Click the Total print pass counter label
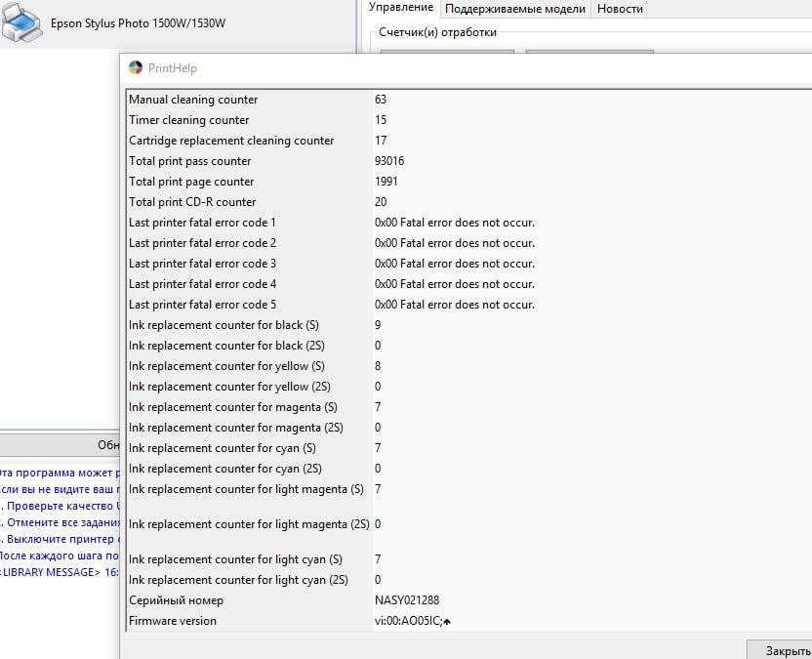Screen dimensions: 812x659 pyautogui.click(x=190, y=161)
